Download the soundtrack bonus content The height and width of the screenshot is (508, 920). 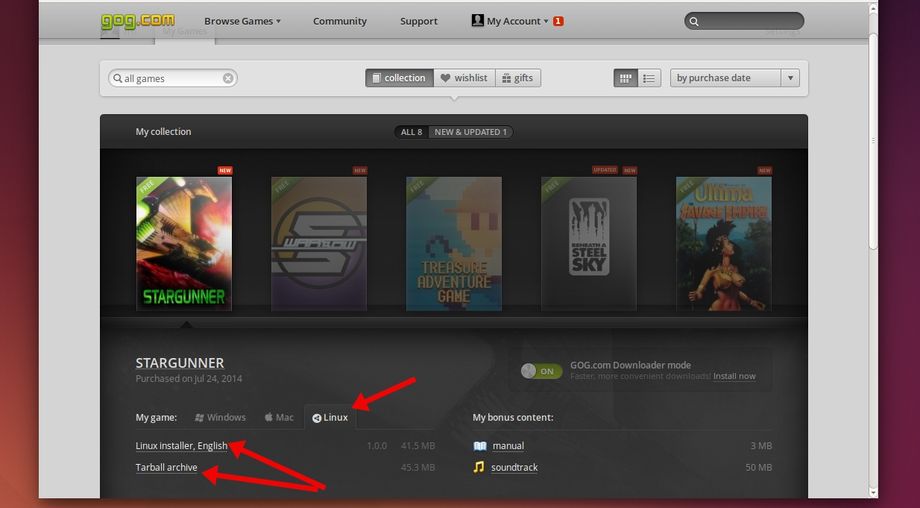click(514, 468)
